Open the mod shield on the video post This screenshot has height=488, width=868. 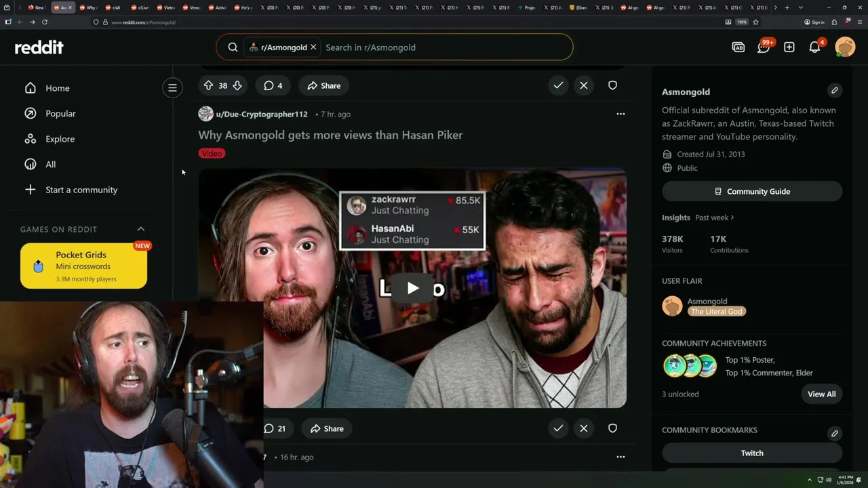pyautogui.click(x=612, y=428)
